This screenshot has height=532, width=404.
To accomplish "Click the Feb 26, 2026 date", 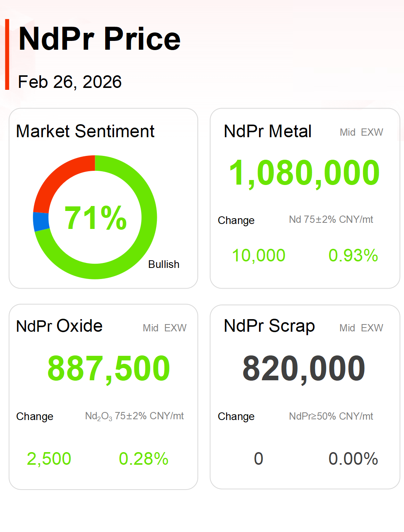I will pos(70,82).
